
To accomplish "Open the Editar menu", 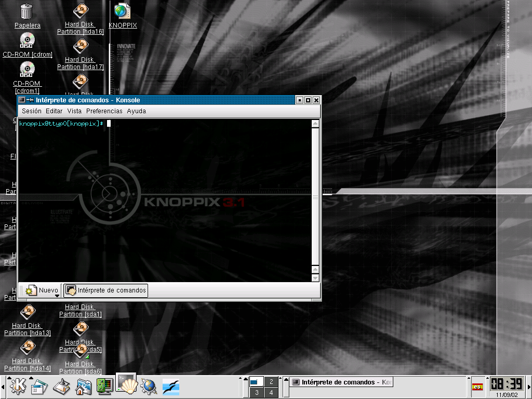I will click(54, 111).
